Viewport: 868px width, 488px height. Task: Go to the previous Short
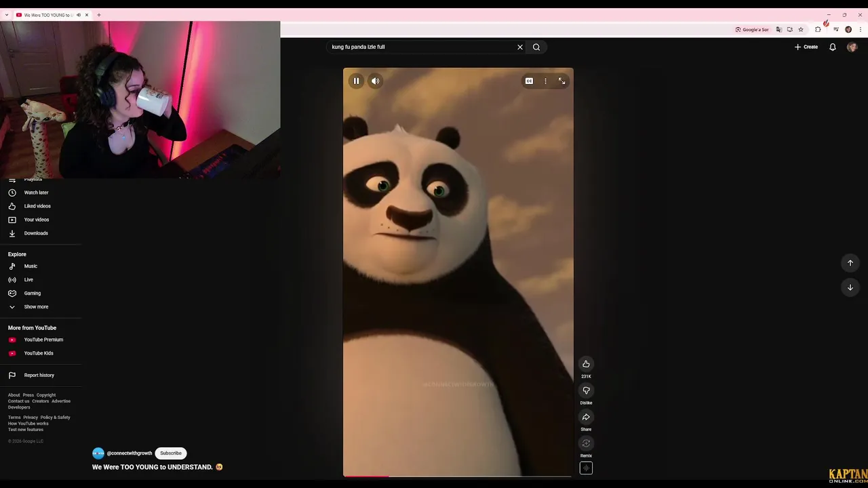850,263
